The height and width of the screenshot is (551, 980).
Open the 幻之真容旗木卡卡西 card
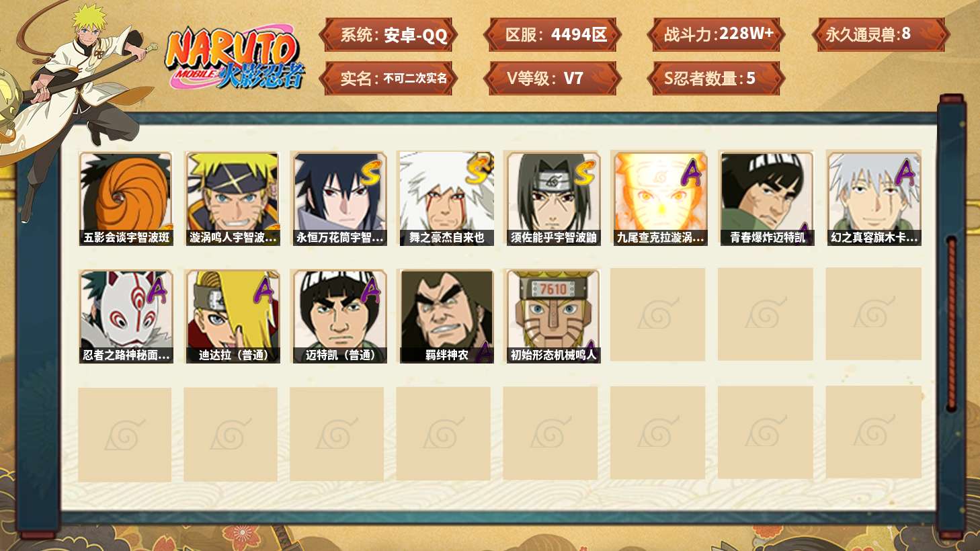point(874,198)
